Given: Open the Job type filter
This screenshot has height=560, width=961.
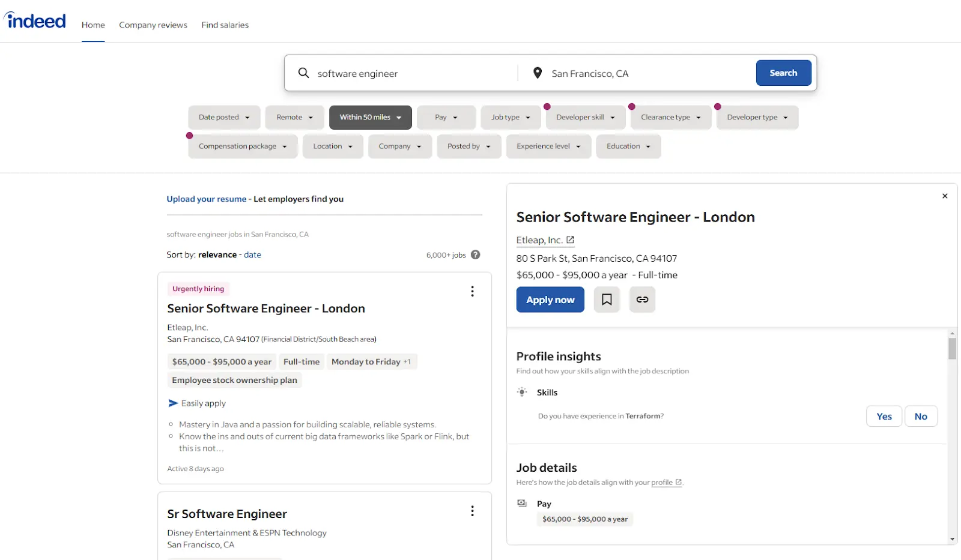Looking at the screenshot, I should tap(511, 117).
